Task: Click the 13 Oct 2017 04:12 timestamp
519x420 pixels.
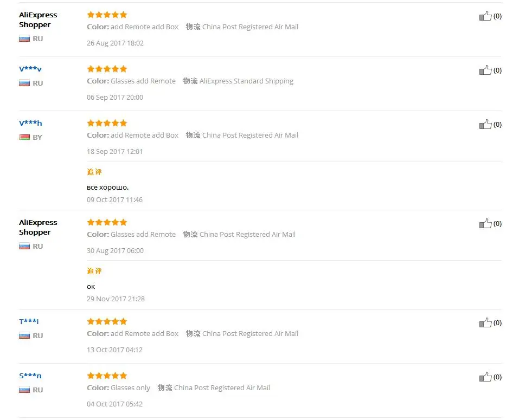Action: tap(114, 350)
